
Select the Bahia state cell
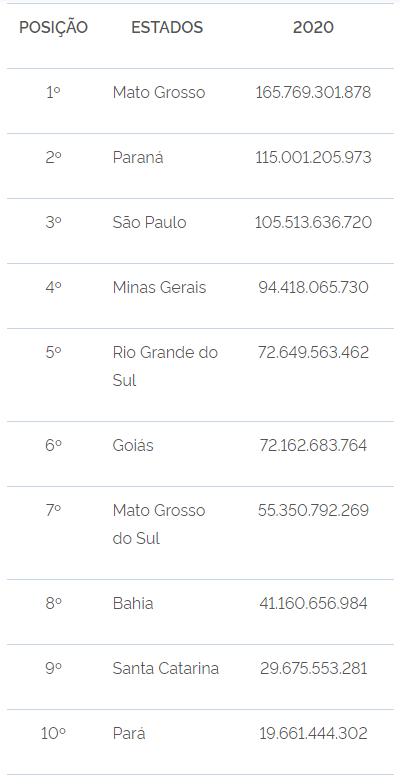[x=132, y=603]
